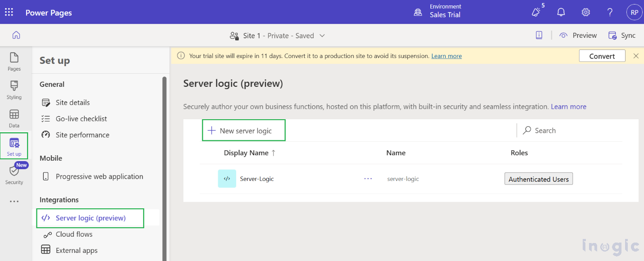Open the site information icon near Preview
This screenshot has width=644, height=261.
point(539,35)
